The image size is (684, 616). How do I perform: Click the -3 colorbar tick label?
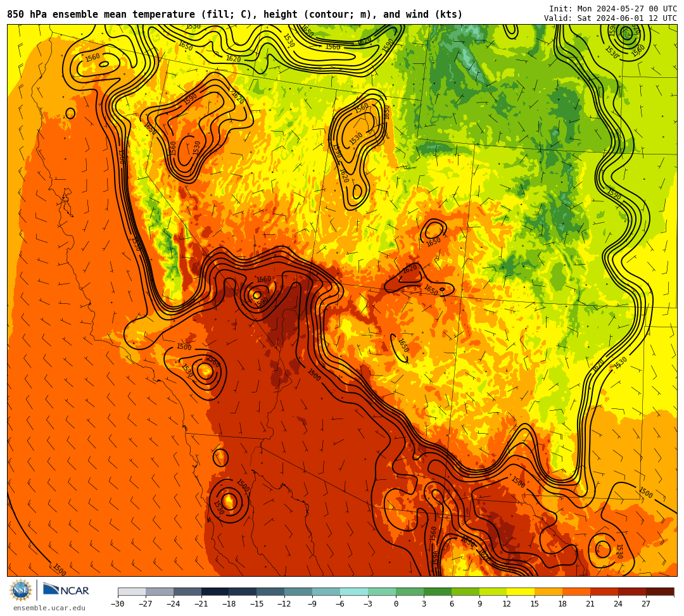tap(367, 604)
